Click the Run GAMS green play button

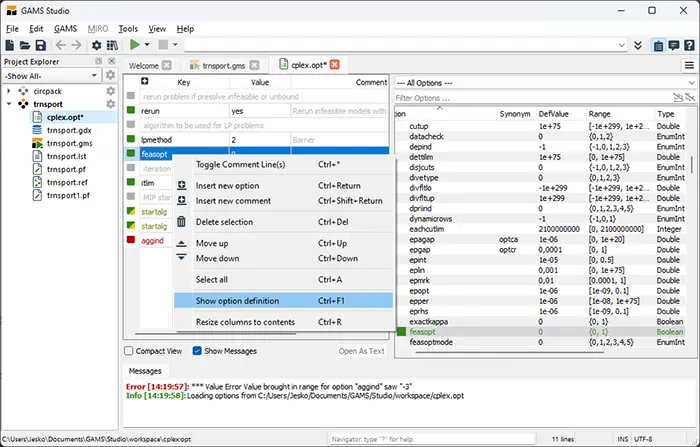click(133, 45)
